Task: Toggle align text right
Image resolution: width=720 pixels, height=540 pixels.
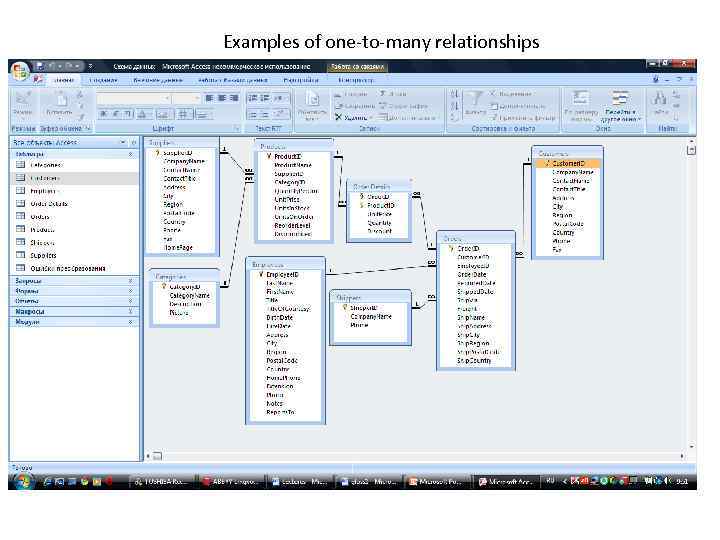Action: coord(234,98)
